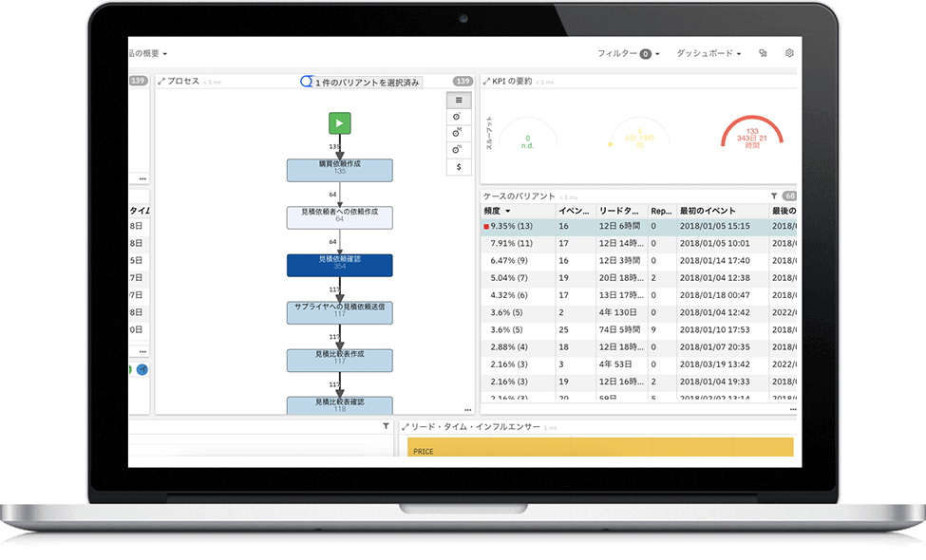Expand the プロセス panel to fullscreen

click(x=161, y=82)
